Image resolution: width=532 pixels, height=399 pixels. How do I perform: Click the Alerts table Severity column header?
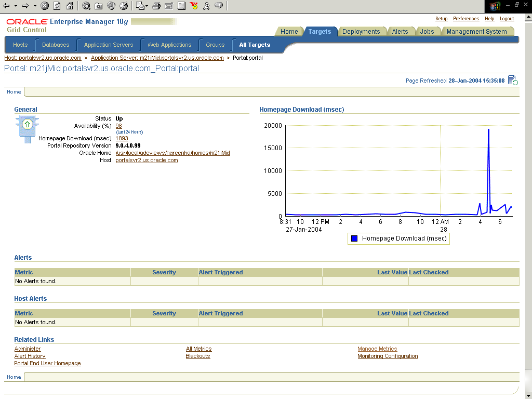coord(164,272)
